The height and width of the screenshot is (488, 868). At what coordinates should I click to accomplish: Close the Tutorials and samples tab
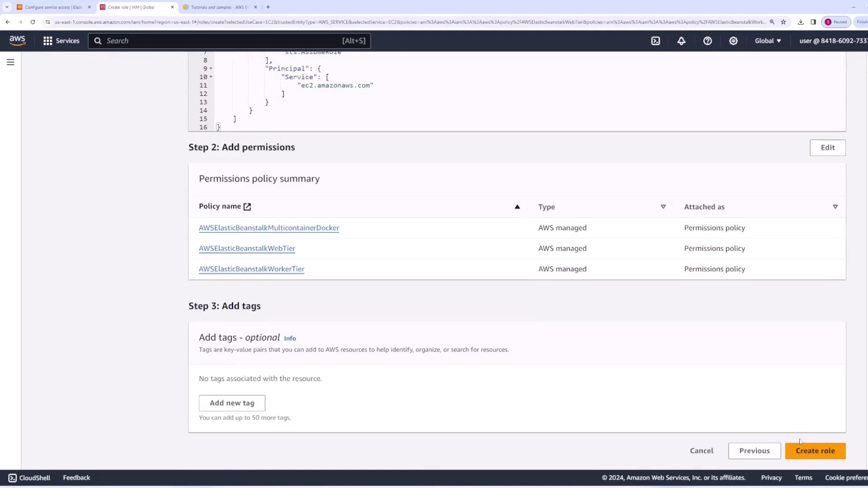pos(255,7)
